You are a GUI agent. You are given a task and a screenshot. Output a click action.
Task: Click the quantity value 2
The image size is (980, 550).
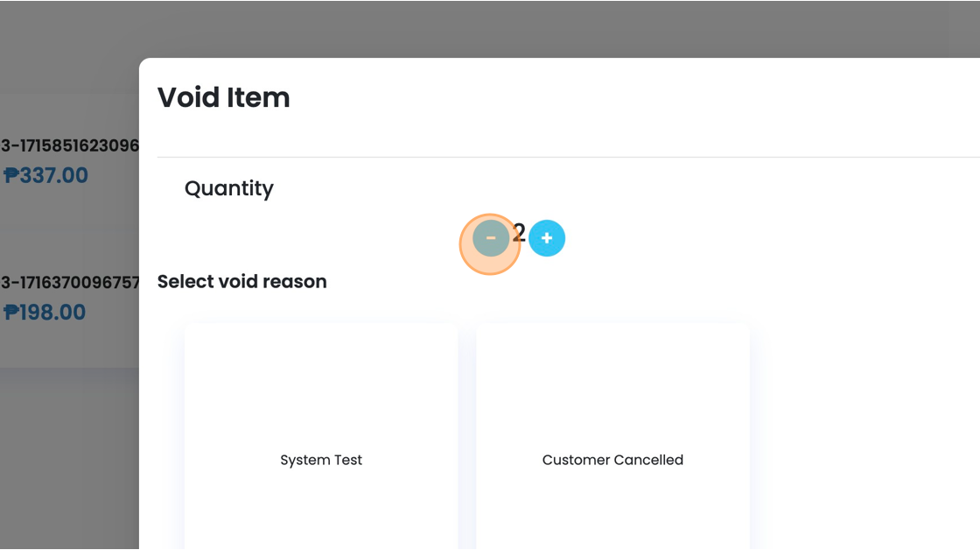(x=519, y=233)
